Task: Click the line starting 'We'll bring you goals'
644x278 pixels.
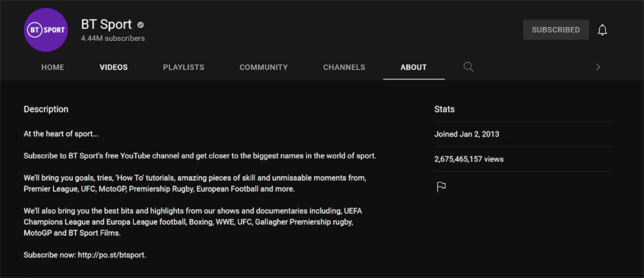Action: point(195,179)
